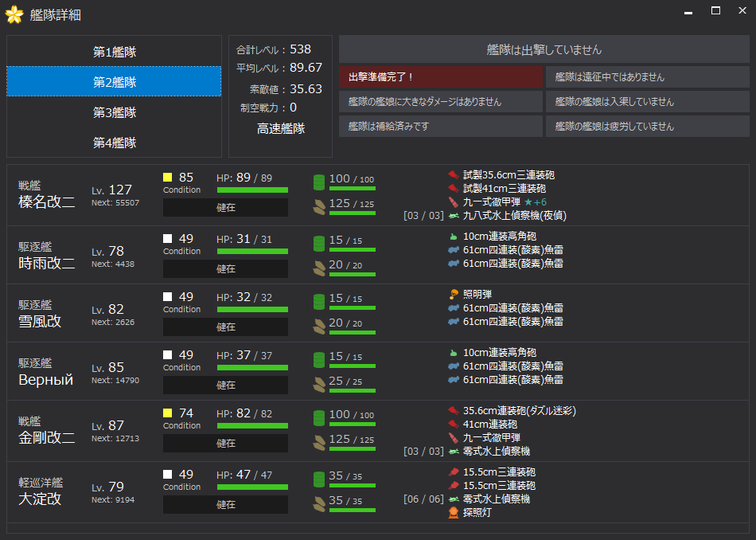Image resolution: width=756 pixels, height=540 pixels.
Task: Click the 艦隊は補給済みです status box
Action: (x=440, y=127)
